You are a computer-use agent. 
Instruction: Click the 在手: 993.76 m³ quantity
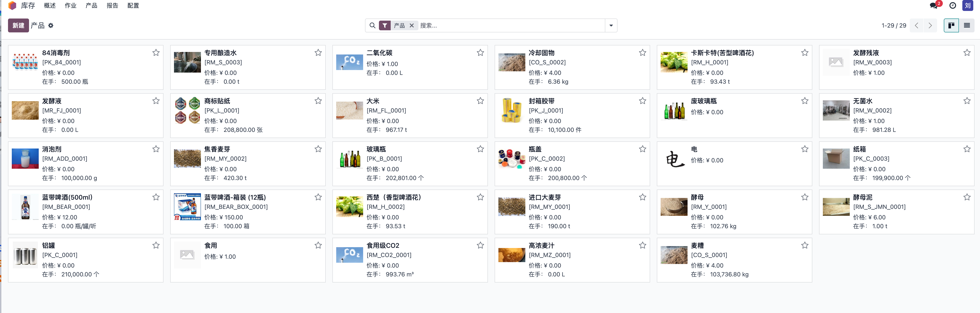390,274
